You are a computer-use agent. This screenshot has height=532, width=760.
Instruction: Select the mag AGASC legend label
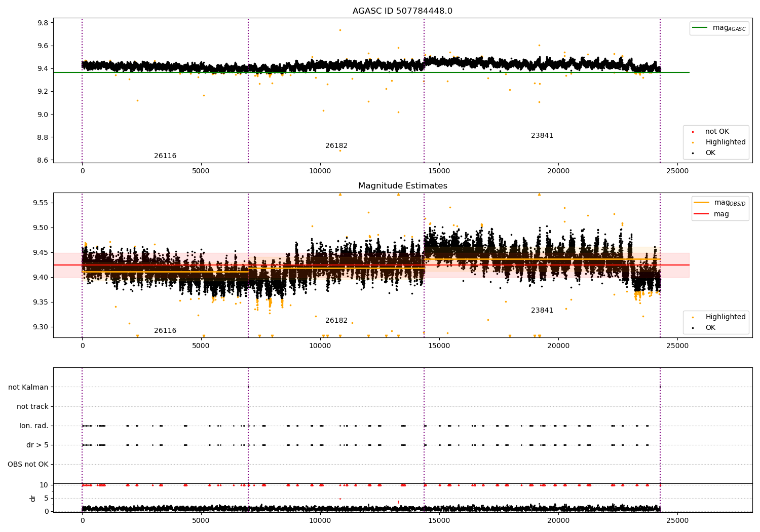tap(729, 28)
